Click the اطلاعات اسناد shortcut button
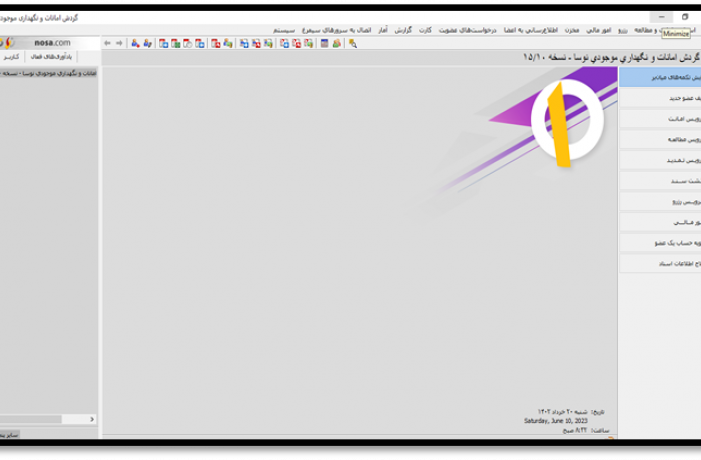The image size is (701, 460). (660, 264)
